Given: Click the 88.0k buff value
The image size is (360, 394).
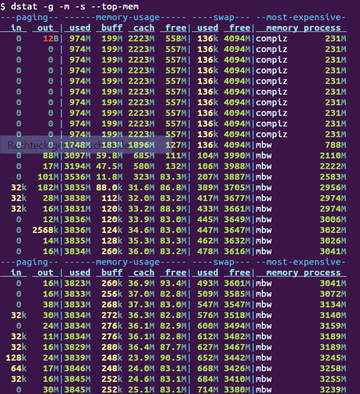Looking at the screenshot, I should click(x=109, y=187).
